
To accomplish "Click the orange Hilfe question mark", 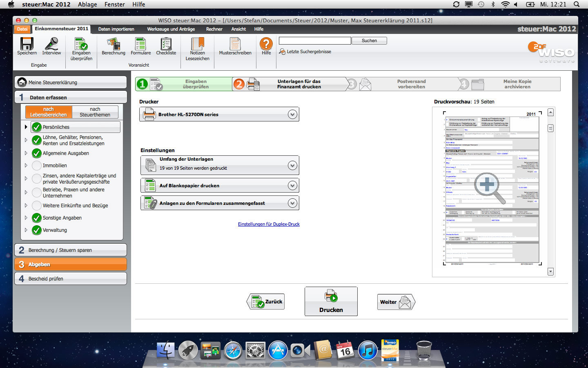I will point(266,44).
